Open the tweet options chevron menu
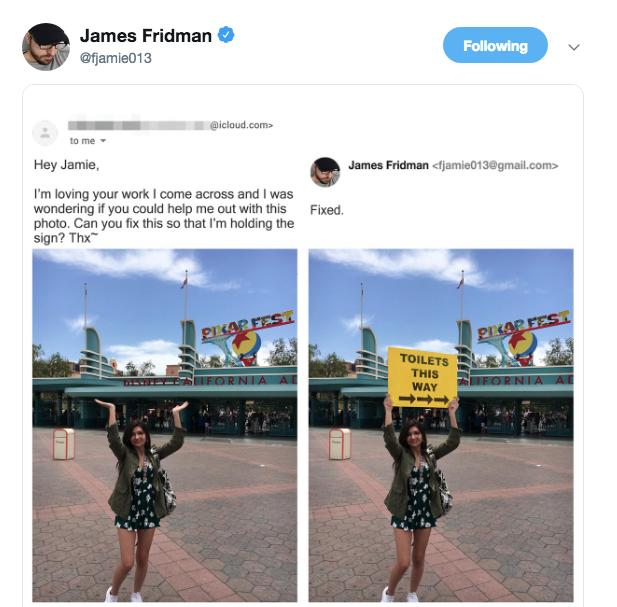This screenshot has width=617, height=607. coord(574,48)
